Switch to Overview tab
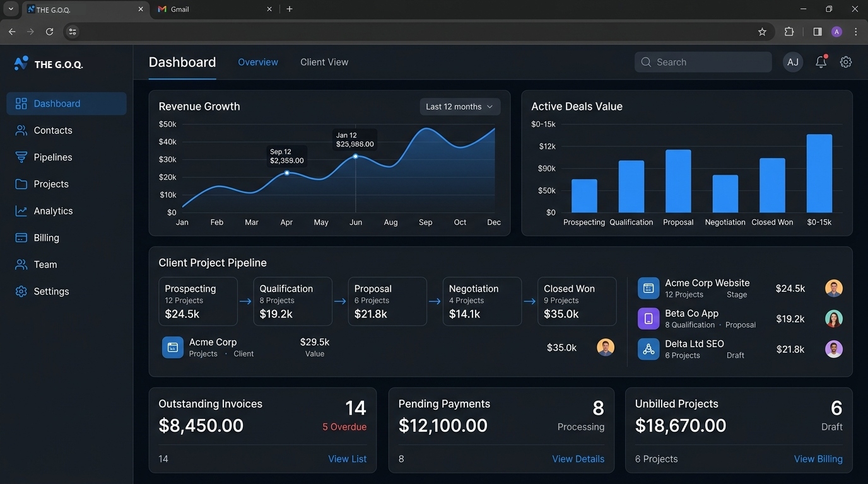The width and height of the screenshot is (868, 484). (x=258, y=62)
